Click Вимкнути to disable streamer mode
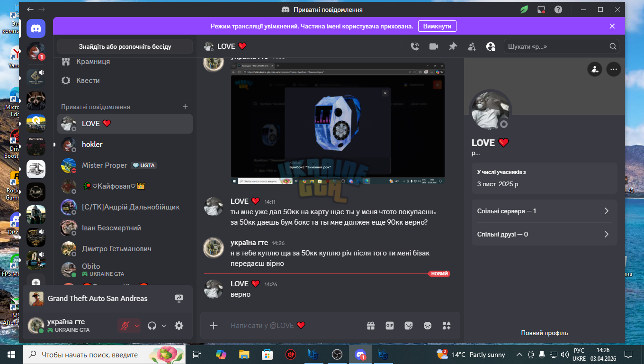This screenshot has height=364, width=644. click(x=437, y=26)
